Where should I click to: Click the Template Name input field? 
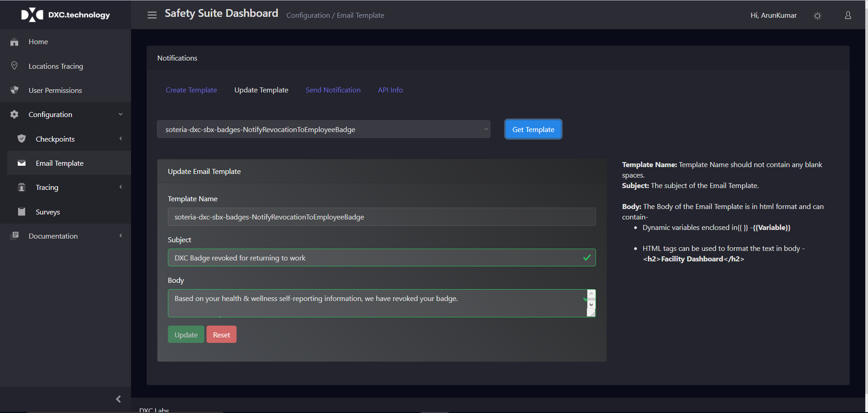click(x=382, y=217)
